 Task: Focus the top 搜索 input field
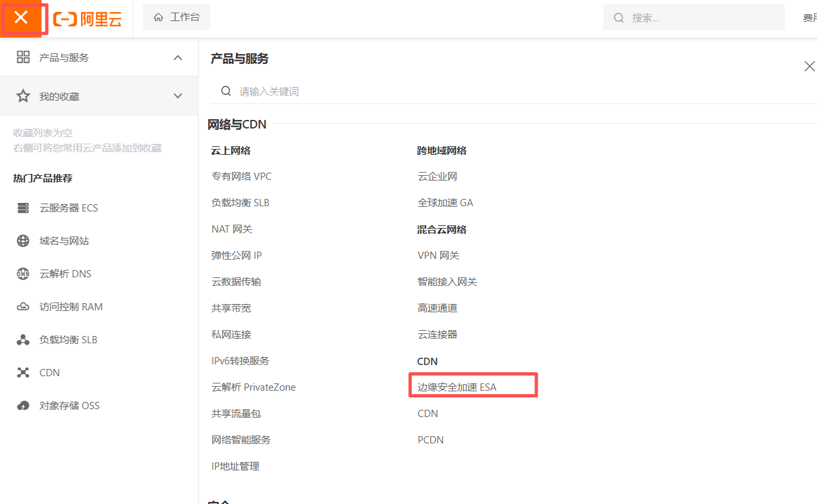pyautogui.click(x=694, y=18)
